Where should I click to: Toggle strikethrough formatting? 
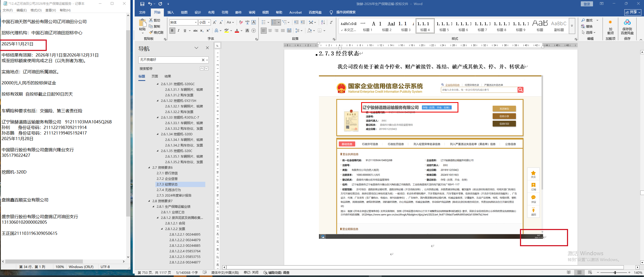coord(195,31)
